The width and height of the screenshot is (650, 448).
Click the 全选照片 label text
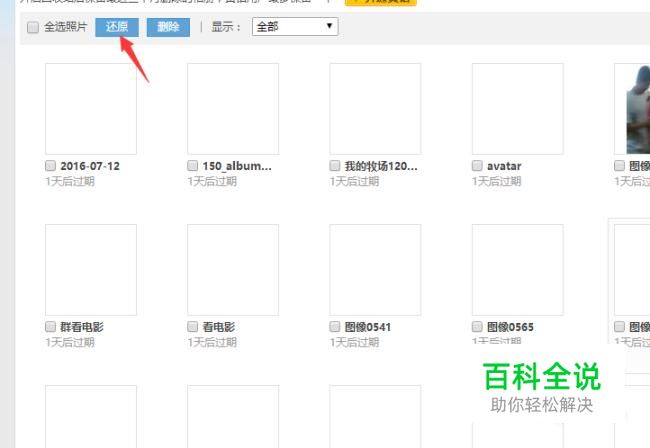tap(65, 27)
